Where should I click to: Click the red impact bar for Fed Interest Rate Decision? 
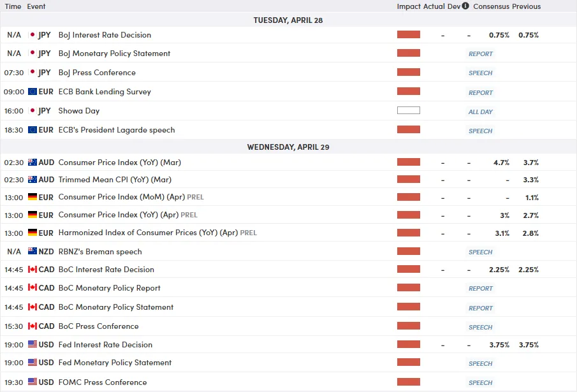click(409, 344)
